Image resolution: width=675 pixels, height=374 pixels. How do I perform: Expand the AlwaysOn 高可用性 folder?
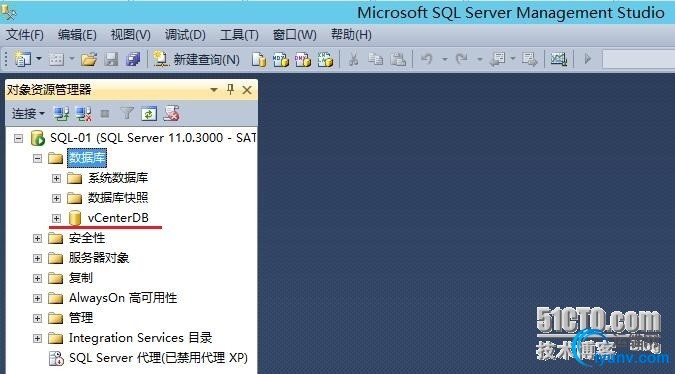click(x=37, y=298)
